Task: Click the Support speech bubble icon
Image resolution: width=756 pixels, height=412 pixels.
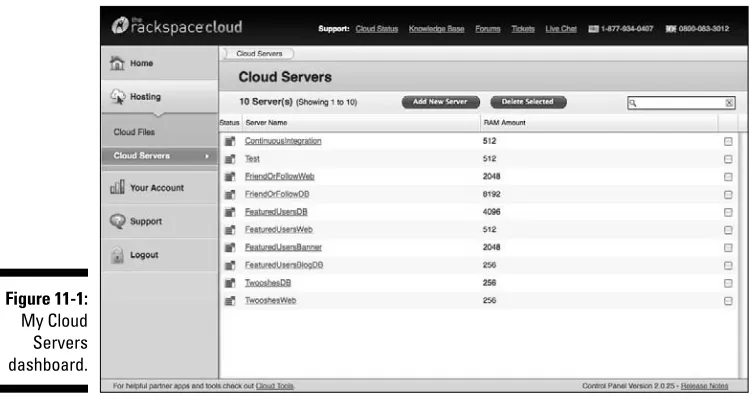Action: pos(117,221)
